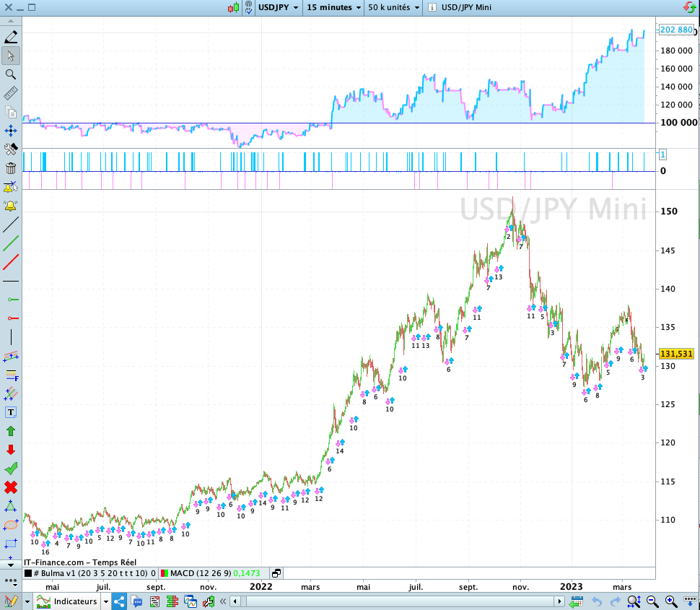Click the ProBacktest chart arrows icon
Screen dimensions: 700x610
(x=208, y=601)
